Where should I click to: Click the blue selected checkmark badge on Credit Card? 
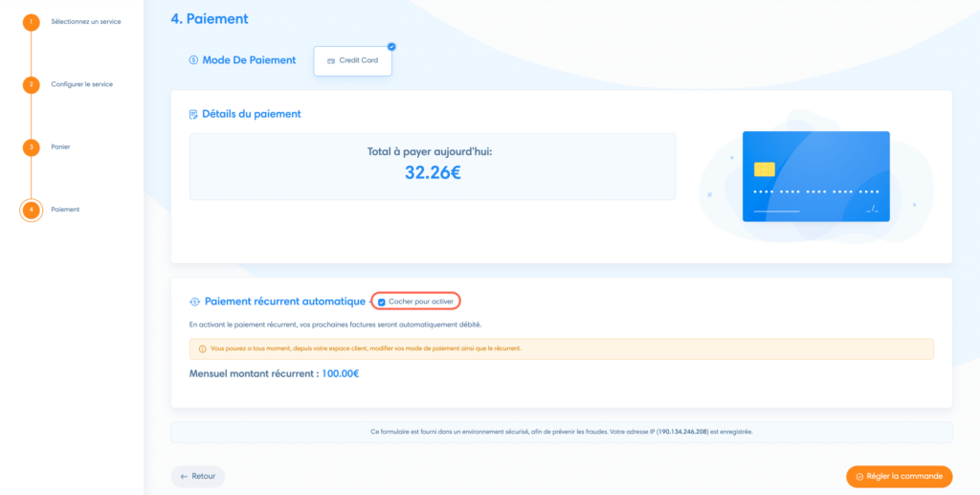[x=391, y=46]
